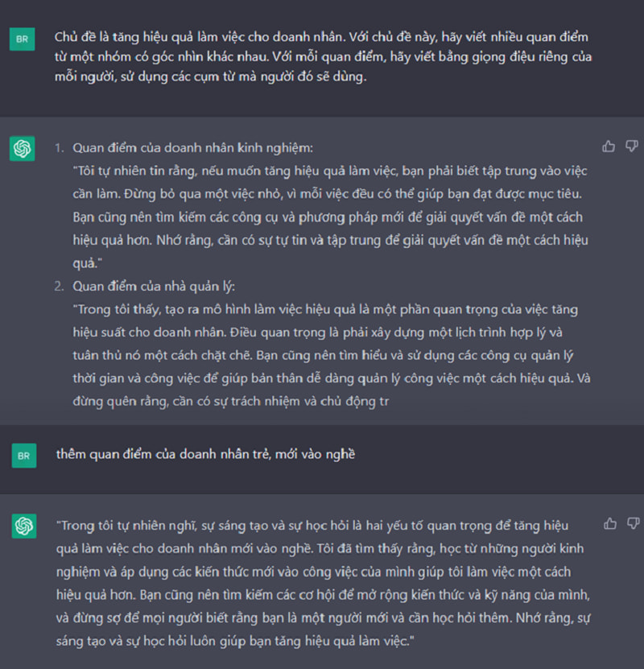
Task: Click the list number '1.' in the response
Action: (60, 148)
